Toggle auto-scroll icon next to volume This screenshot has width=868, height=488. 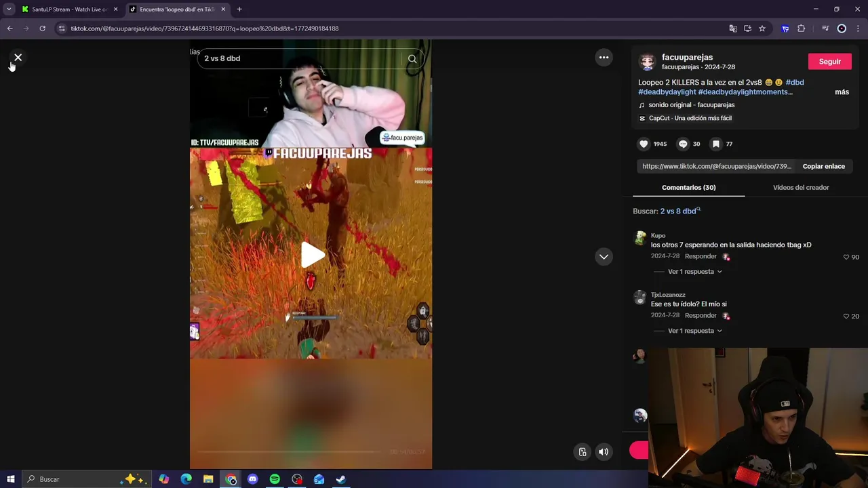coord(583,452)
